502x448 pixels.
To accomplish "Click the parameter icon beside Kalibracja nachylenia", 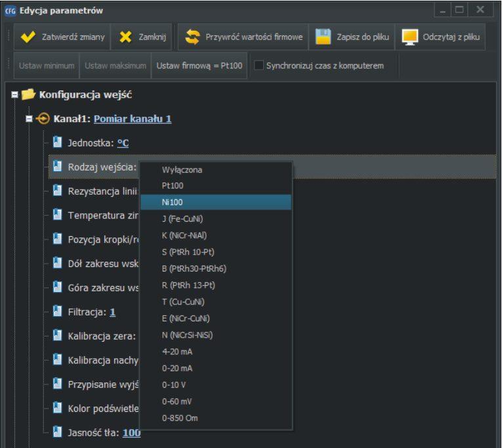I will tap(57, 359).
